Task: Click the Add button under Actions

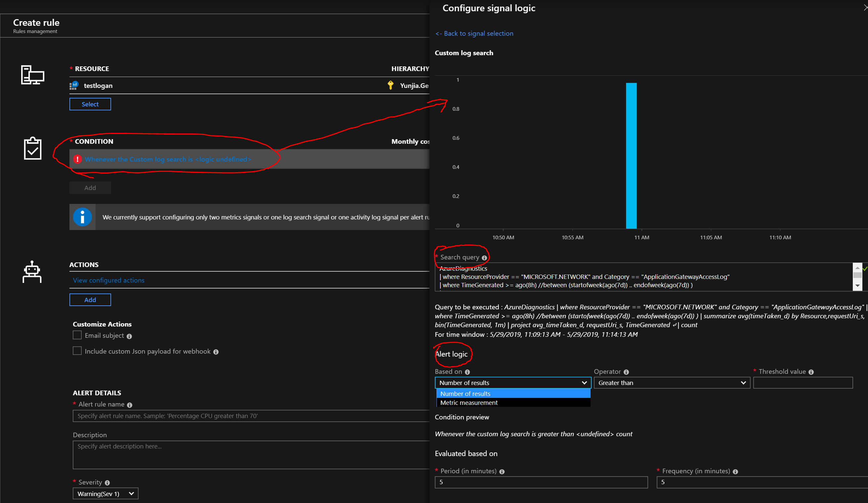Action: point(90,299)
